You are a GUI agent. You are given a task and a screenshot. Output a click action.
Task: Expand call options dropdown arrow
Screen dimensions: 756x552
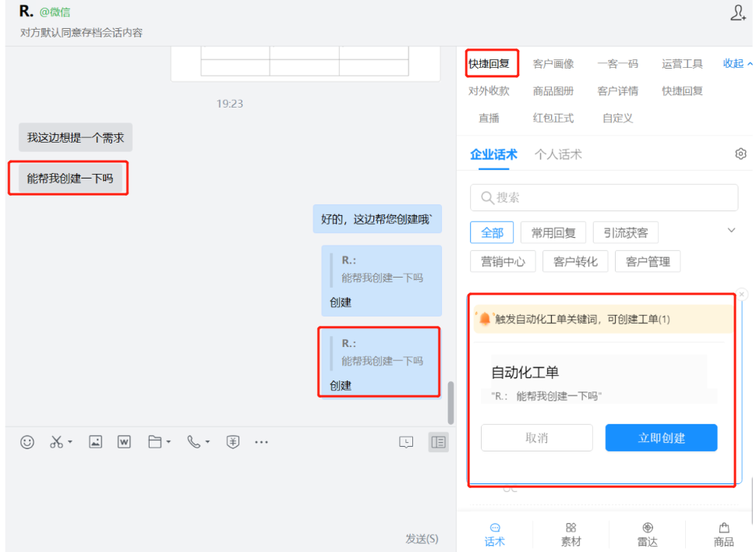coord(208,442)
